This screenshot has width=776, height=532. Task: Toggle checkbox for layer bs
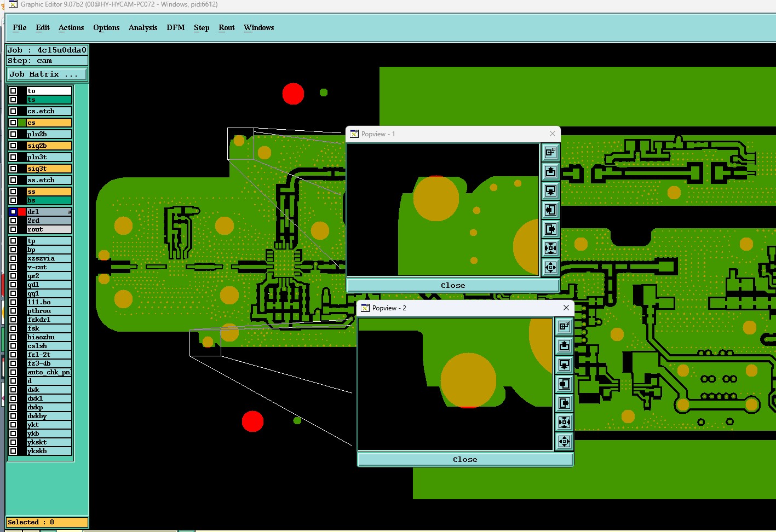(13, 200)
